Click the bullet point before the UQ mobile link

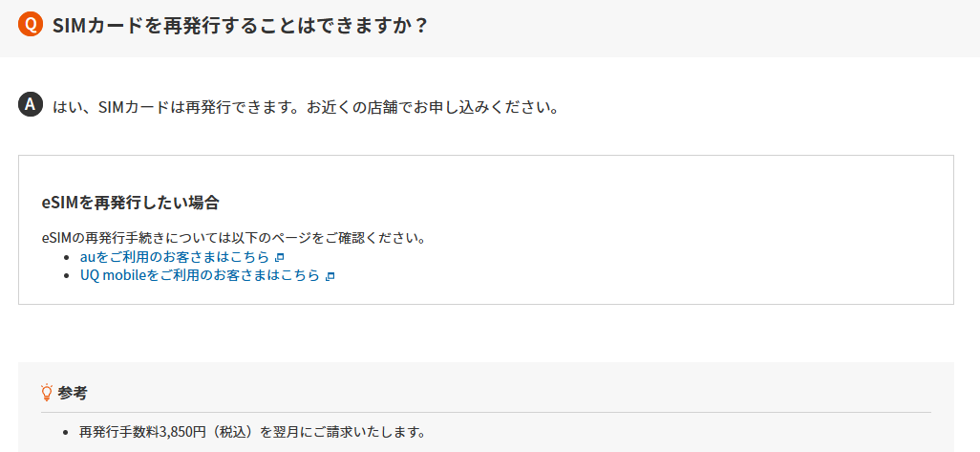click(x=66, y=276)
